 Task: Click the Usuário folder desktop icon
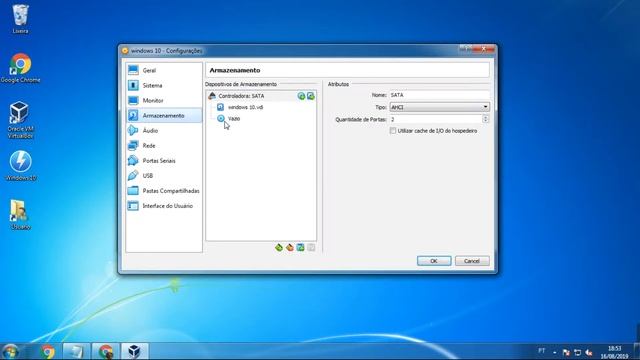(x=20, y=215)
